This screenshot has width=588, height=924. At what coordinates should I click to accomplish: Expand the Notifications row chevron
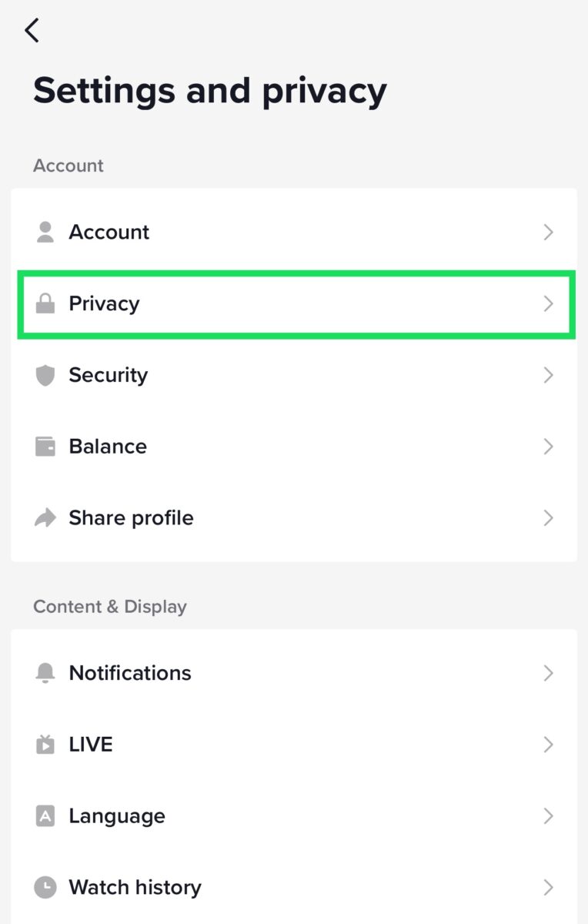[x=548, y=673]
